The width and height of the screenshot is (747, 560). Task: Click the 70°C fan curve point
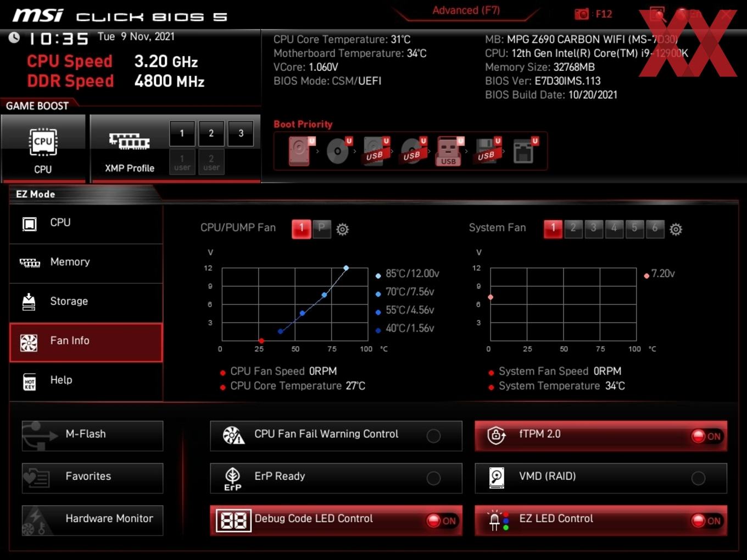[324, 295]
